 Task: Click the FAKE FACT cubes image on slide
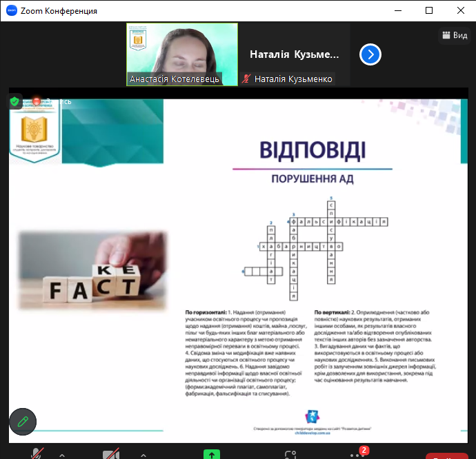pyautogui.click(x=92, y=271)
